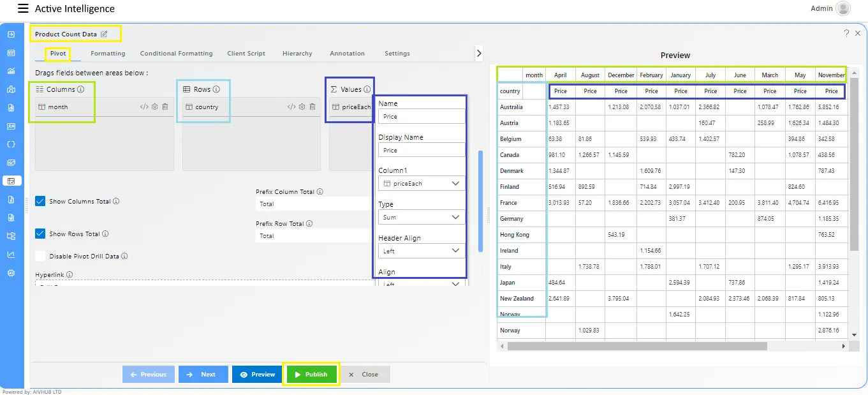868x395 pixels.
Task: Open the highlighted pivot table sidebar icon
Action: pos(11,181)
